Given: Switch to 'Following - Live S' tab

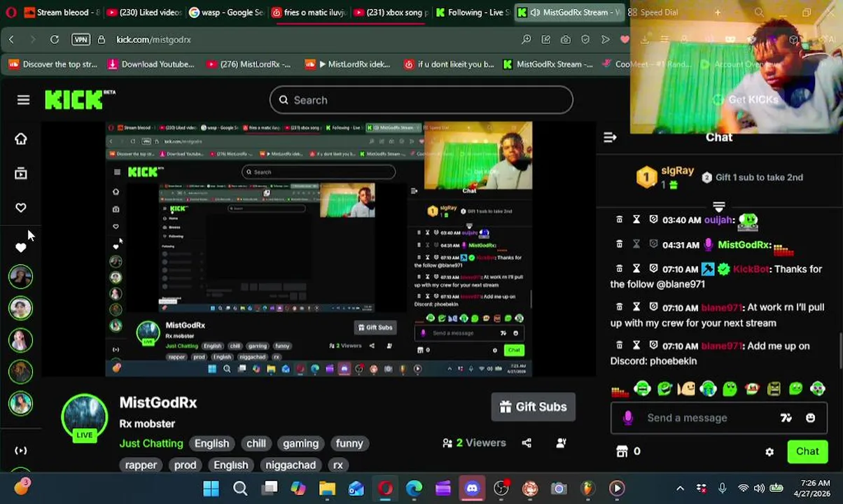Looking at the screenshot, I should pos(472,13).
